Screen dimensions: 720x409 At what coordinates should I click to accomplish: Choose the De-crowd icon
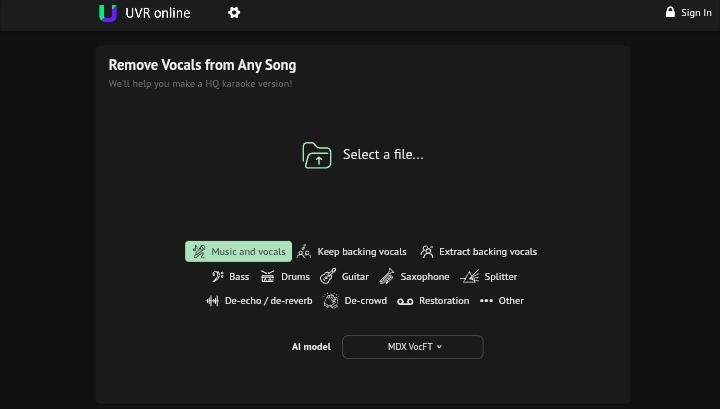[331, 301]
